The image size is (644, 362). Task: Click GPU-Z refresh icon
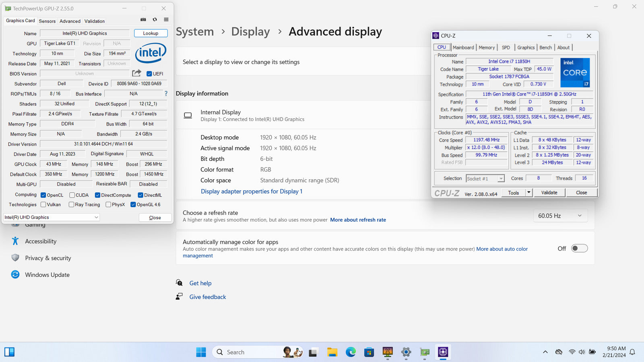point(155,20)
